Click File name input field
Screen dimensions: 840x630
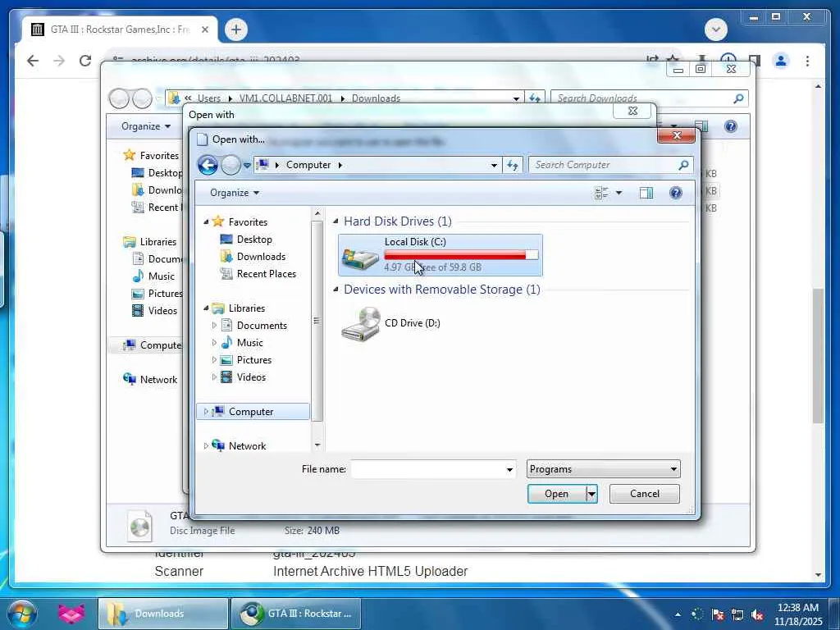pos(427,469)
